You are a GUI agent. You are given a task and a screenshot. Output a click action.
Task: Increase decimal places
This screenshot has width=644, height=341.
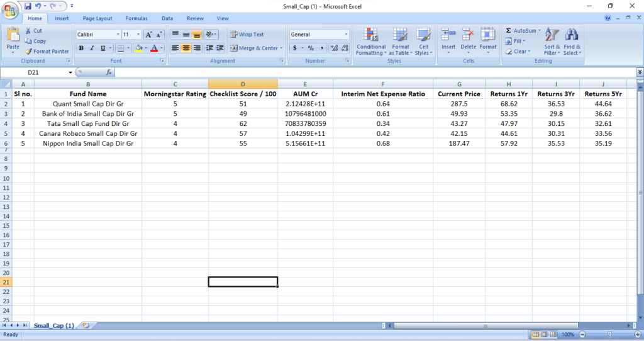(335, 48)
